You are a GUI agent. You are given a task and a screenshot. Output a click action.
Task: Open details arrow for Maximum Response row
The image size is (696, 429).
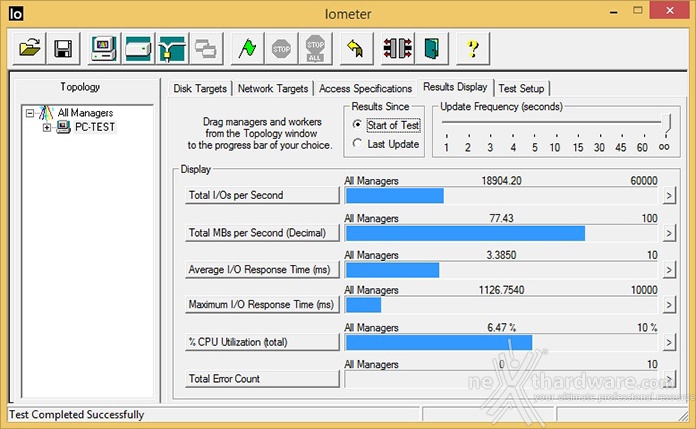[669, 305]
